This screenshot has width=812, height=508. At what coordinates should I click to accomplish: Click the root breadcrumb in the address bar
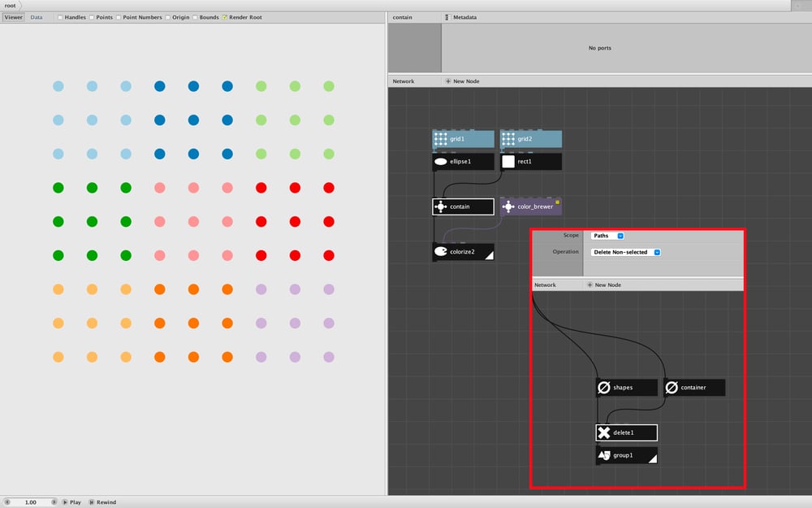(x=11, y=6)
